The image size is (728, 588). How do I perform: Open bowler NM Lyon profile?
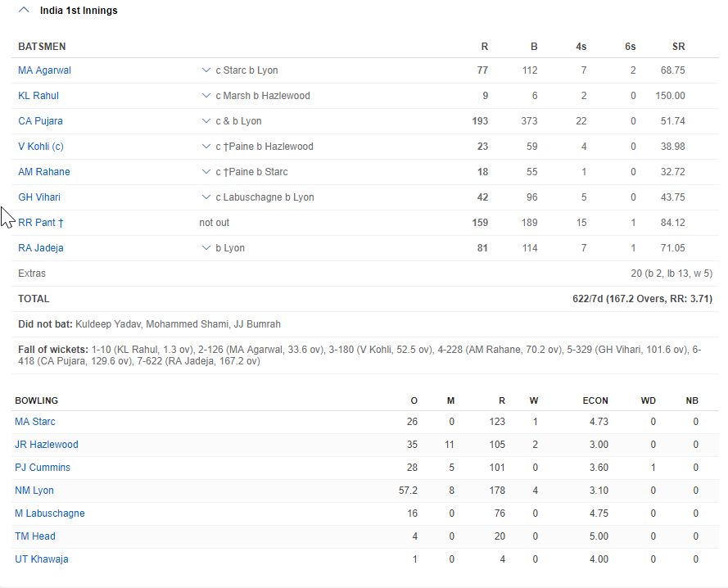pos(34,491)
